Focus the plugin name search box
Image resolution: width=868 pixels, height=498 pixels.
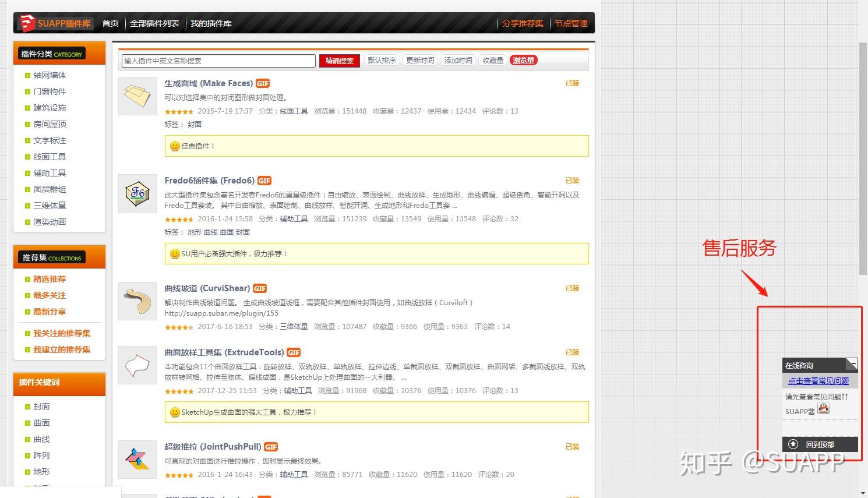pyautogui.click(x=218, y=61)
